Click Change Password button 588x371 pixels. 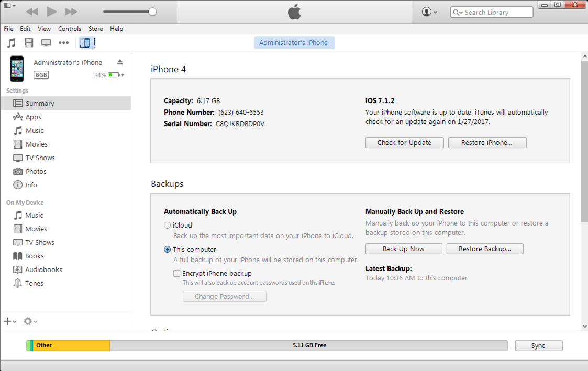224,296
